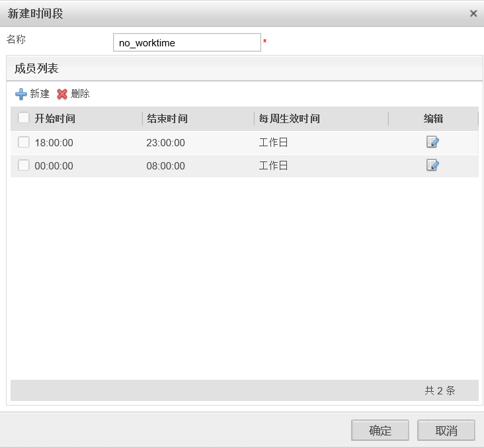Sort by 开始时间 column header
The height and width of the screenshot is (448, 484).
(x=55, y=118)
